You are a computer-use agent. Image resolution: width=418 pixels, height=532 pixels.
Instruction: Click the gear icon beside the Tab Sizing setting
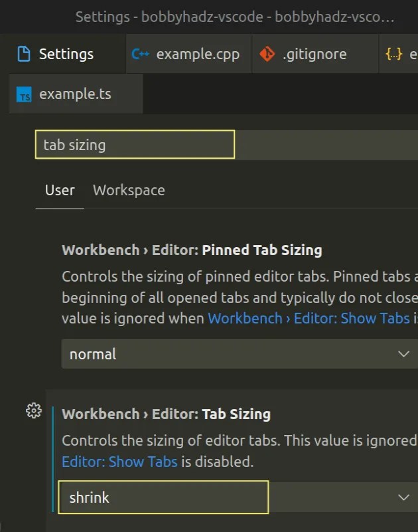[x=33, y=411]
